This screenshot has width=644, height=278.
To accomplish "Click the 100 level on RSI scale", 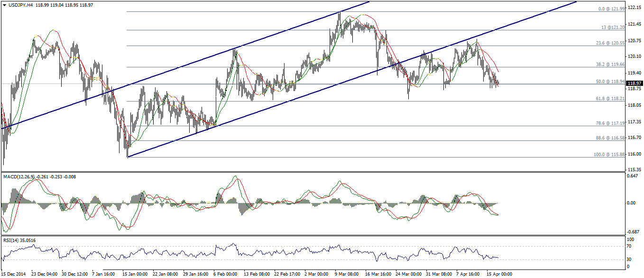I will pos(631,240).
